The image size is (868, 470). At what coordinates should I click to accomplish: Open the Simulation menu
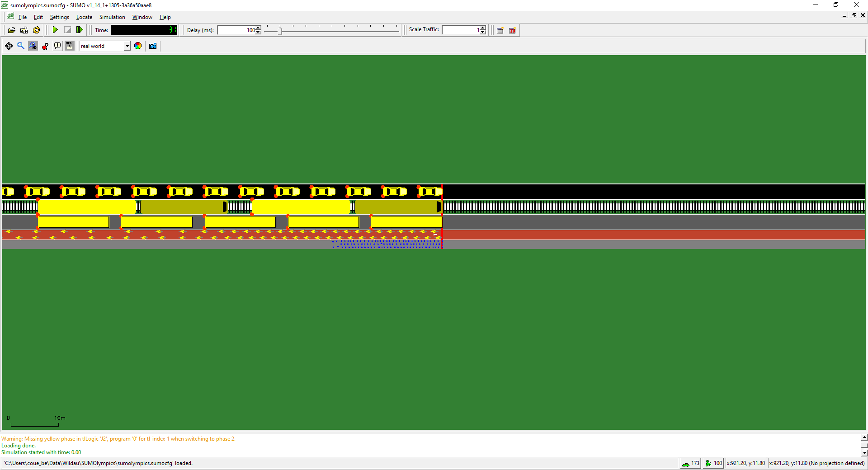[112, 17]
